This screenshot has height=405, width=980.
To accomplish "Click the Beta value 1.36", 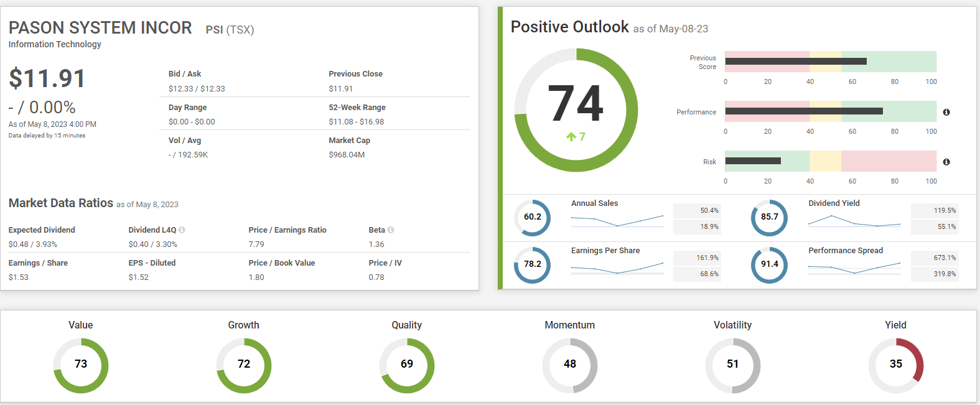I will click(x=376, y=244).
